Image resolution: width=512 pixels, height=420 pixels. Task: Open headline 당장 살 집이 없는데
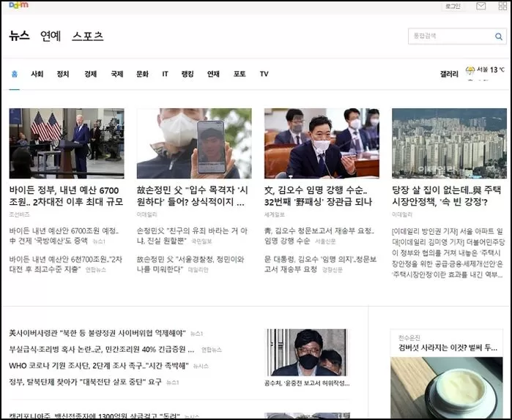(446, 196)
